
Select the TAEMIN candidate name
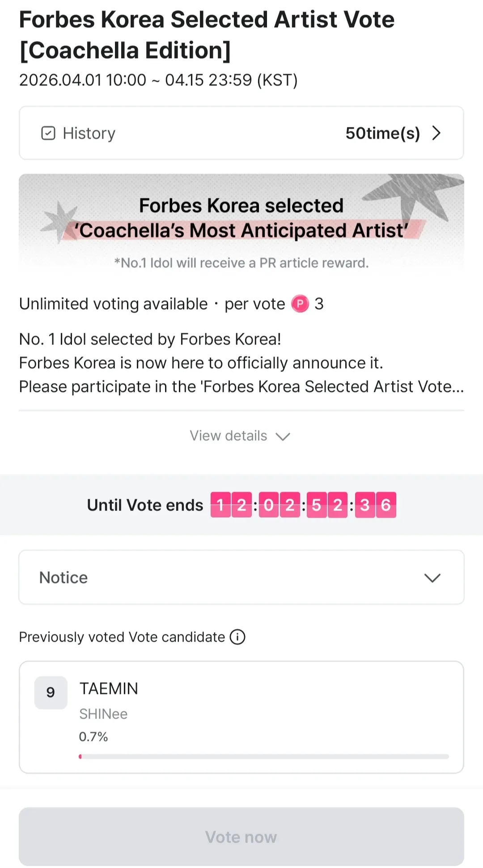tap(109, 689)
